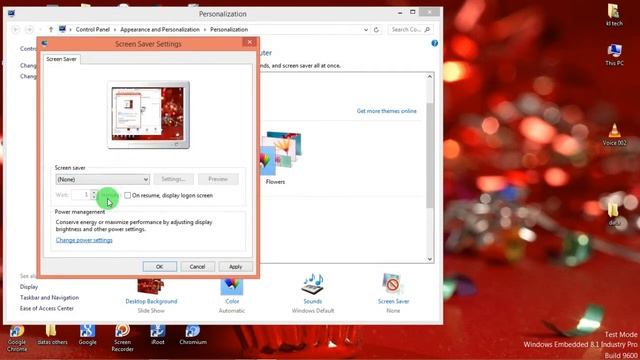The image size is (640, 360).
Task: Go back in Personalization window
Action: click(16, 29)
